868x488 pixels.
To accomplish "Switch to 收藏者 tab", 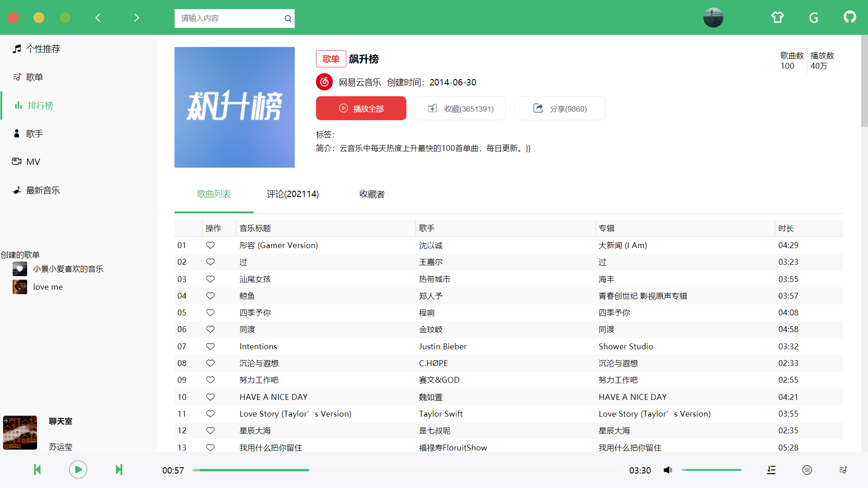I will click(372, 194).
